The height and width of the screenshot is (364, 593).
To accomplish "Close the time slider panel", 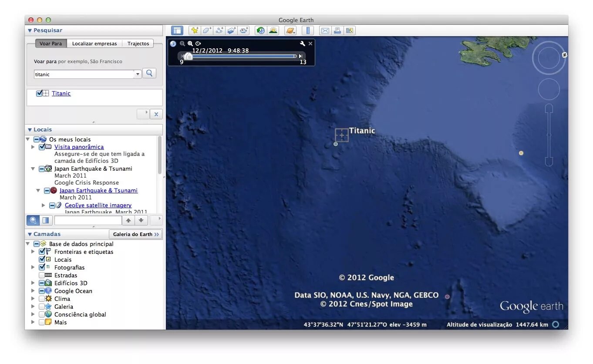I will (310, 44).
